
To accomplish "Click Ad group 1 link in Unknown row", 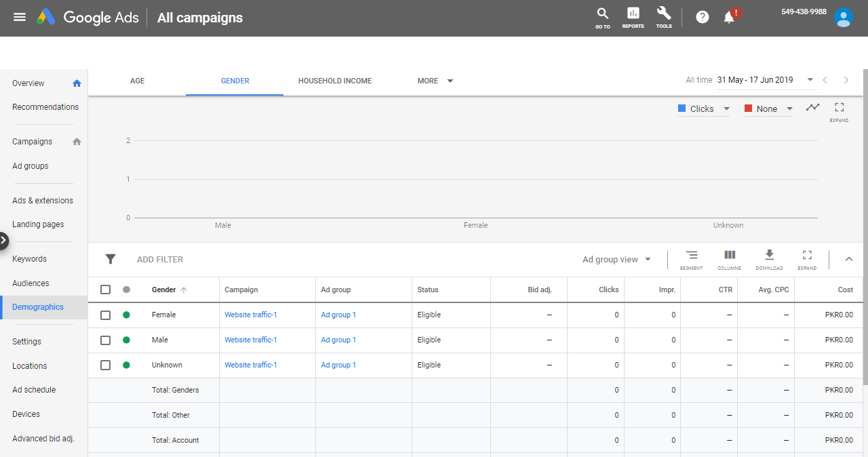I will 338,365.
